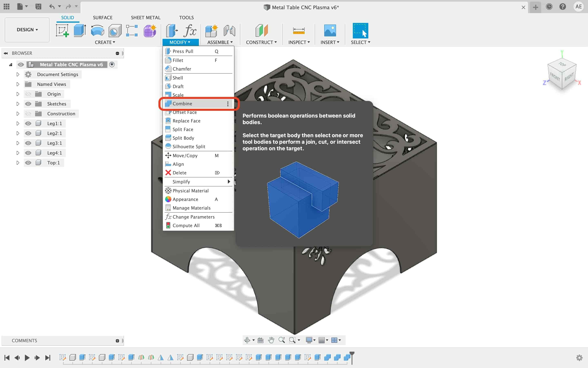
Task: Expand the Top:1 tree node
Action: [18, 163]
